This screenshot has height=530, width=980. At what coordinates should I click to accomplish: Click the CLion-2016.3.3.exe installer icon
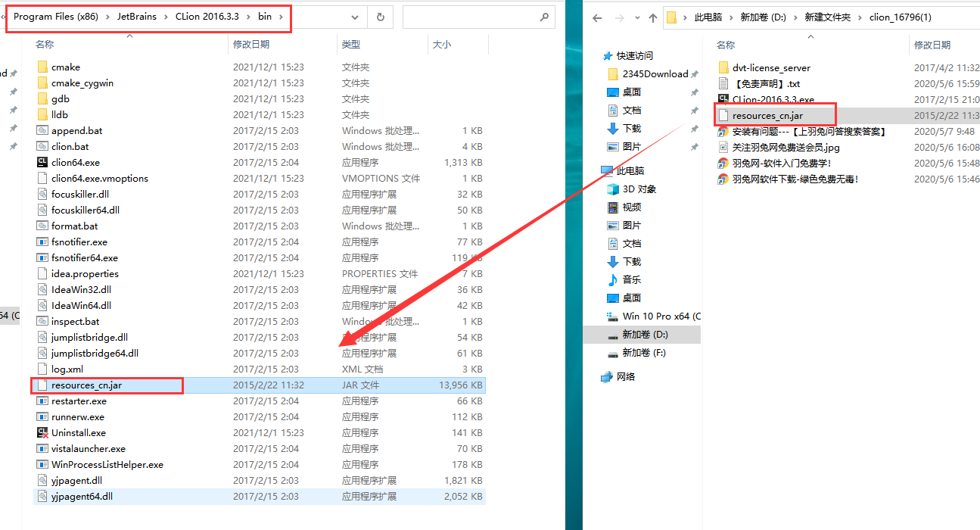723,100
